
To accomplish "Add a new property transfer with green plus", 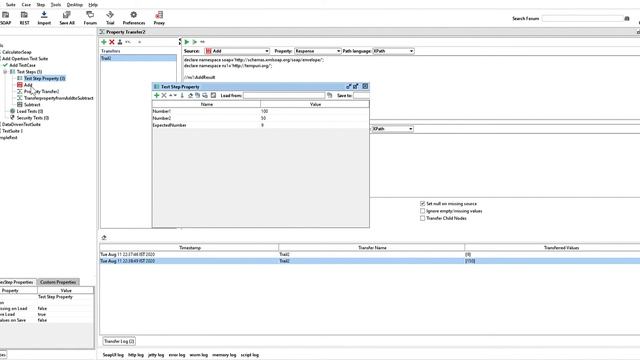I will 104,42.
